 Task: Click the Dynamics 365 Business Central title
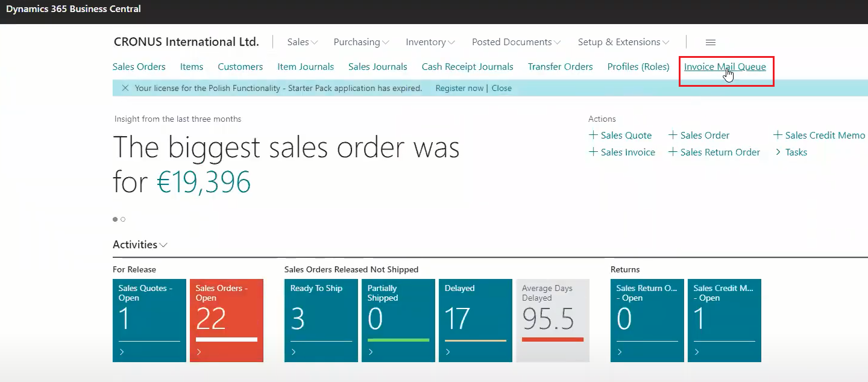(x=74, y=9)
